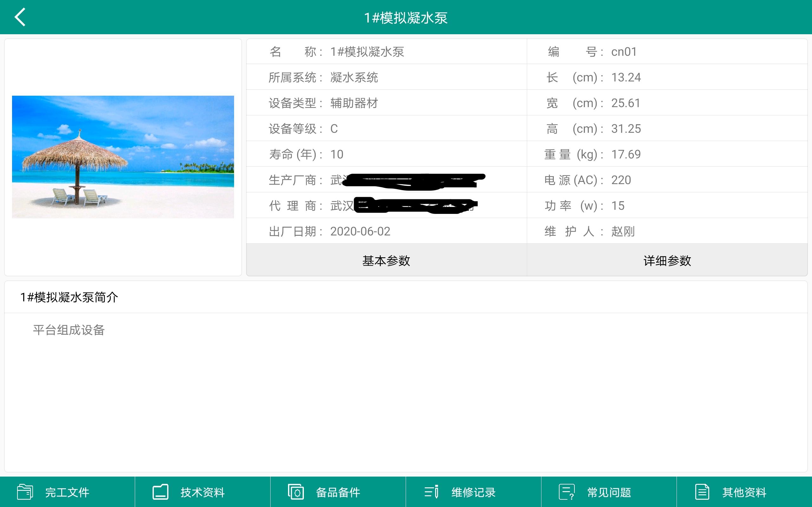Screen dimensions: 812x507
Task: Switch to the 基本参数 tab
Action: pyautogui.click(x=386, y=260)
